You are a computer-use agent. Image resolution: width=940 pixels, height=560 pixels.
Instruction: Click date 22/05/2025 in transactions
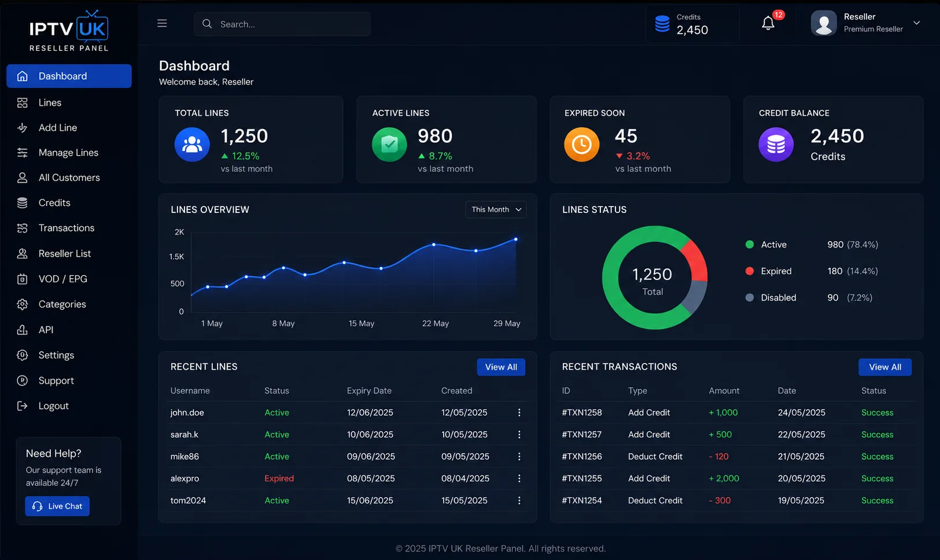point(801,434)
